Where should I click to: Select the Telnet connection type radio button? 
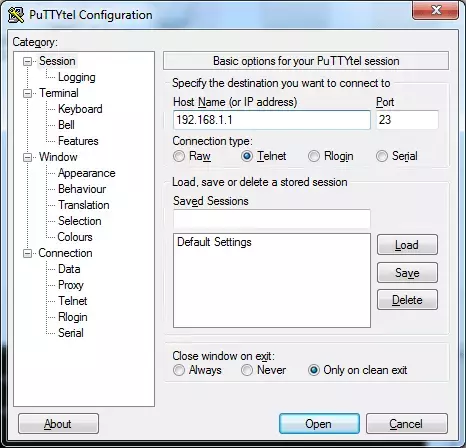point(247,156)
